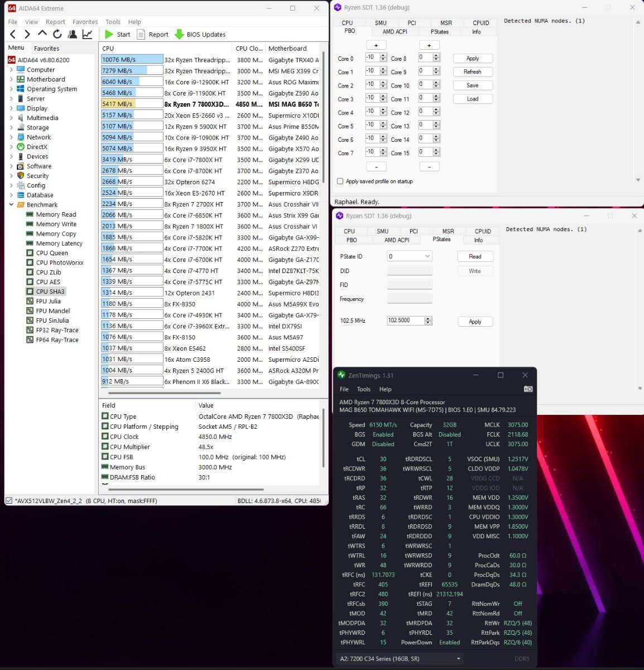Click Refresh in the PBO panel
644x670 pixels.
click(x=473, y=72)
